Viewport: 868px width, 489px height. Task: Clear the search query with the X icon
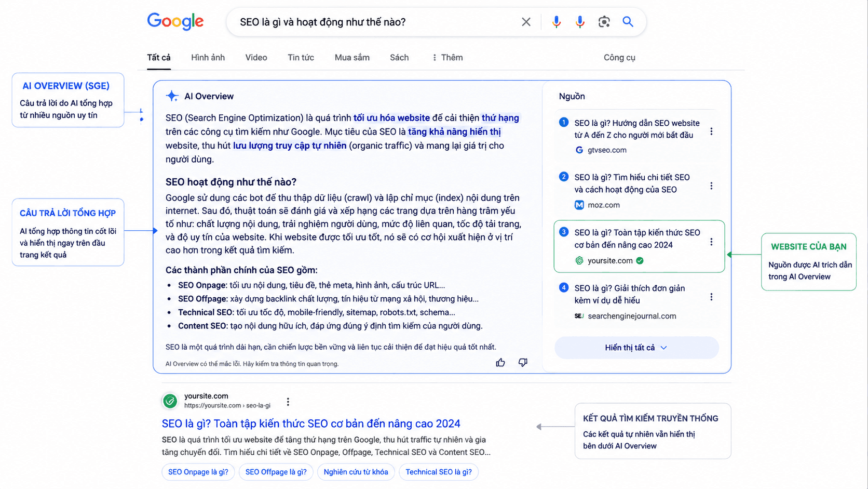tap(526, 22)
